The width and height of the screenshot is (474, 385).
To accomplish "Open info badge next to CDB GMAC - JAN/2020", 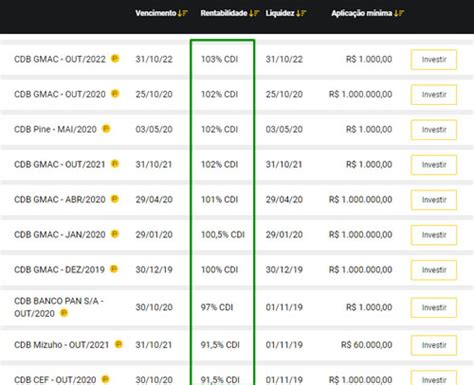I will tap(115, 234).
